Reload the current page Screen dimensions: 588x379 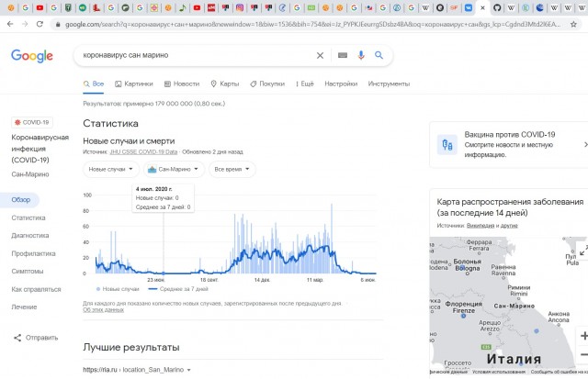(x=40, y=24)
